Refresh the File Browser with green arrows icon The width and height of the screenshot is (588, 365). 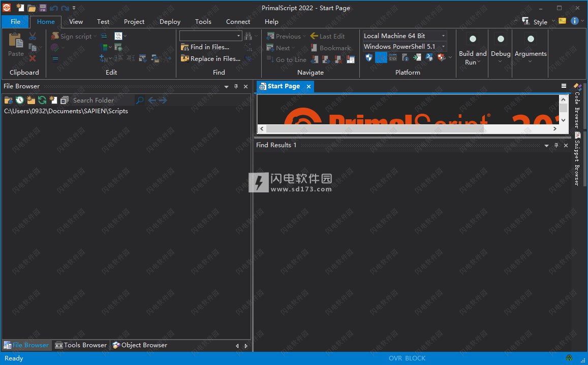[42, 100]
